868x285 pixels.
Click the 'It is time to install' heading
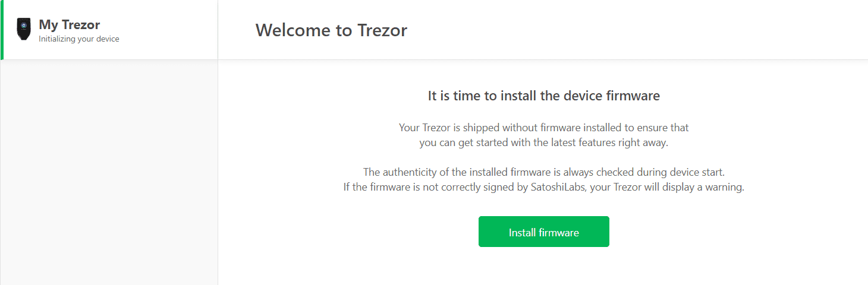tap(543, 96)
